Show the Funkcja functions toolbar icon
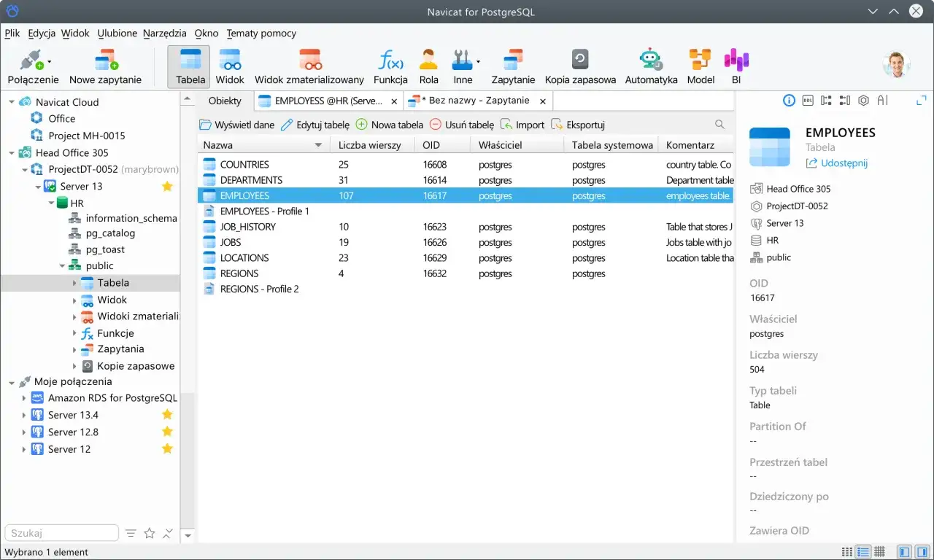Viewport: 934px width, 560px height. (390, 61)
